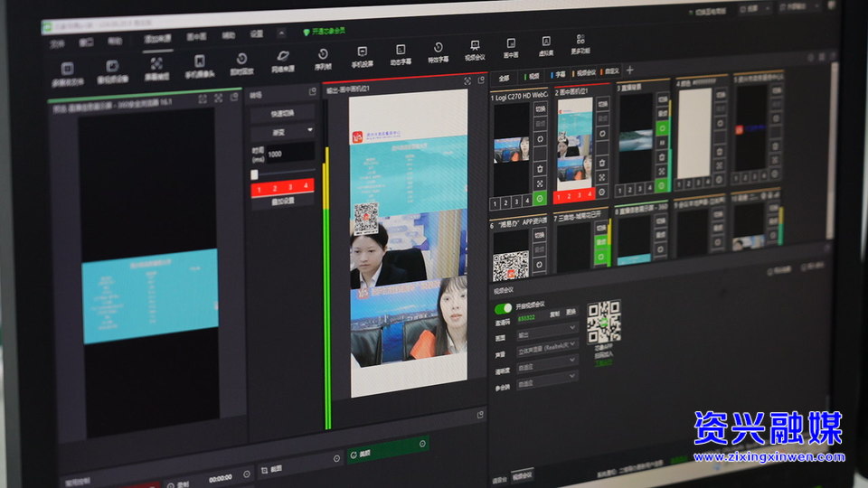Select the 视频会议 source filter tab
Viewport: 868px width, 488px height.
585,72
